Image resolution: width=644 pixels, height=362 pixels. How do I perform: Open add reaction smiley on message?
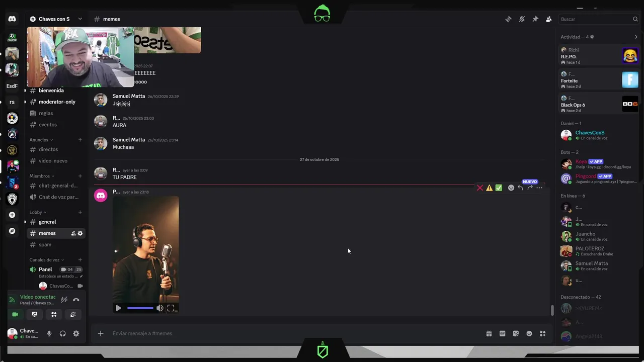click(511, 188)
